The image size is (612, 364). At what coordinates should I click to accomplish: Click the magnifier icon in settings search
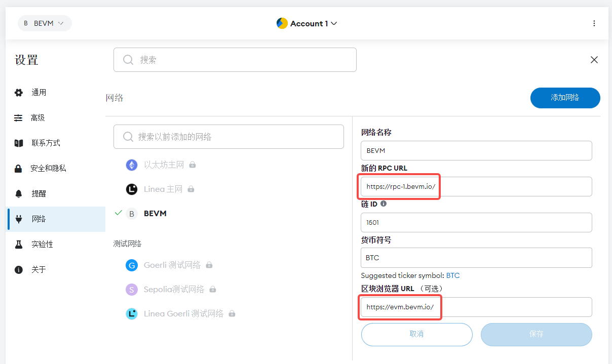click(x=128, y=60)
